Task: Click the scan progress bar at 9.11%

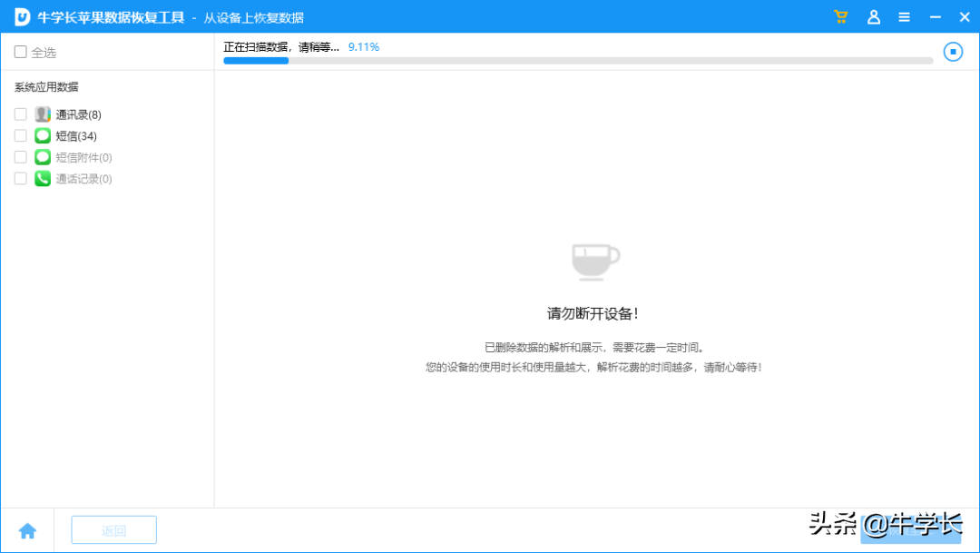Action: pos(578,60)
